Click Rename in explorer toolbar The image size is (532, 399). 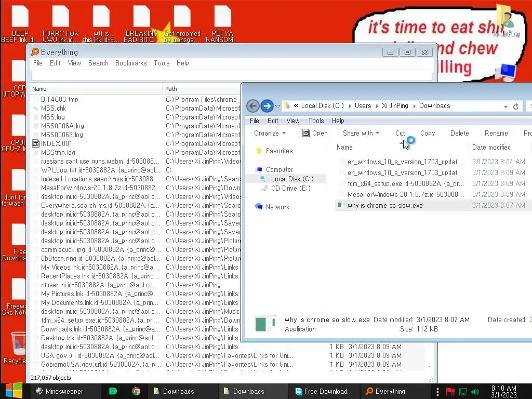coord(496,134)
